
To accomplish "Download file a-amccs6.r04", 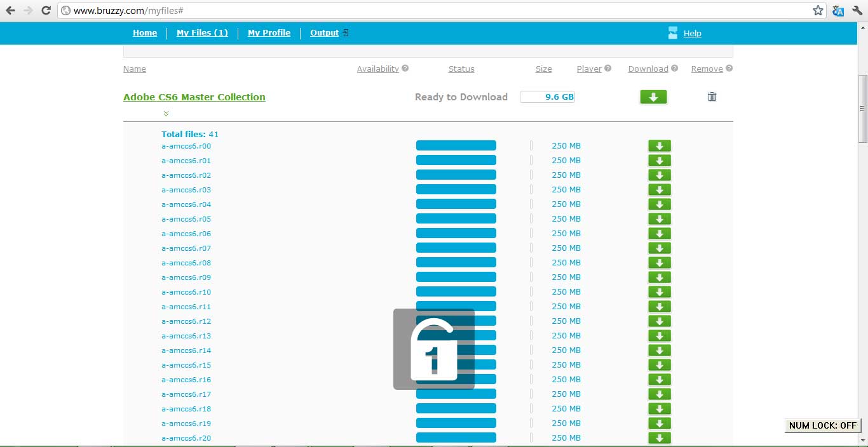I will (x=660, y=204).
